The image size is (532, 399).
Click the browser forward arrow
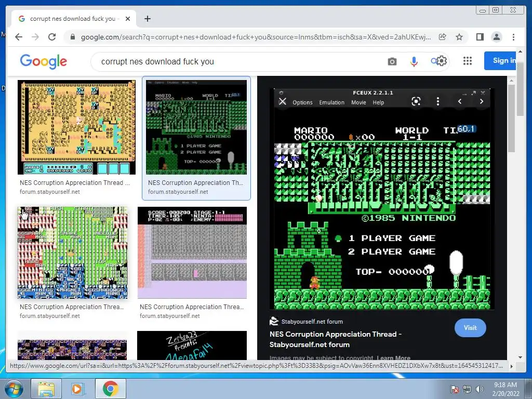click(x=35, y=37)
